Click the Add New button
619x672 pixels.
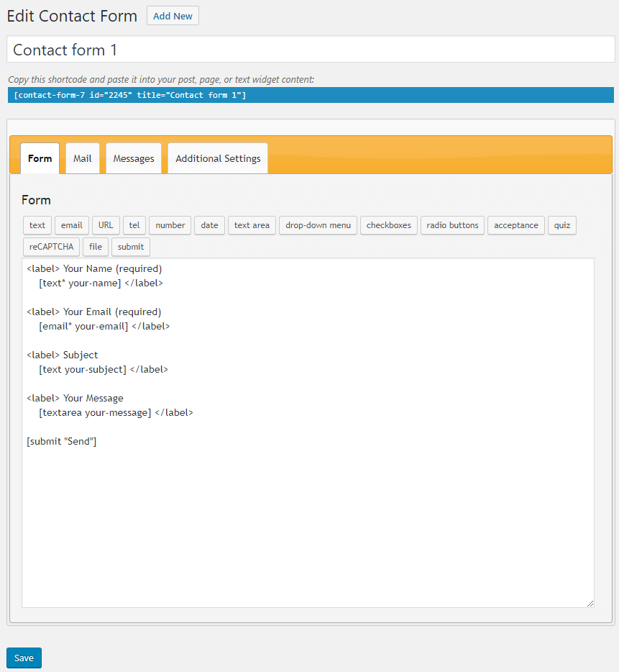pos(173,16)
